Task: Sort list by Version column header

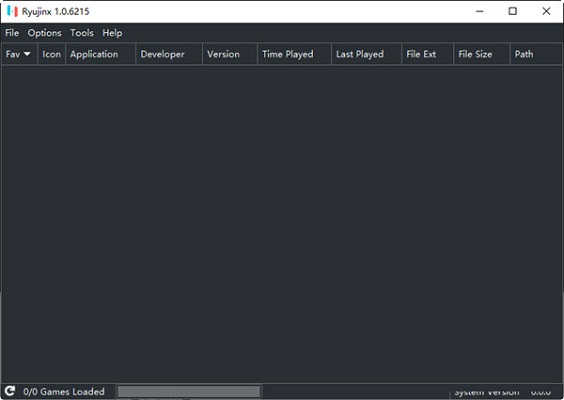Action: tap(230, 54)
